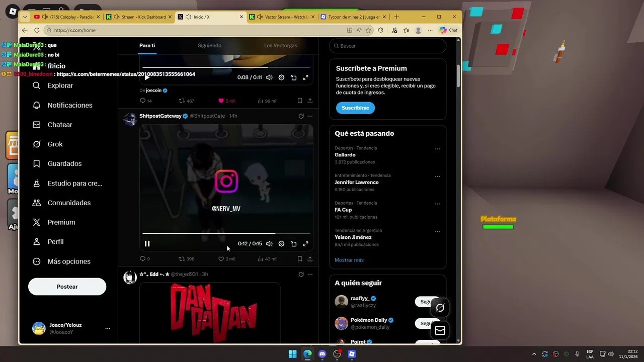Expand browser tab list chevron
The image size is (644, 362).
pos(25,17)
